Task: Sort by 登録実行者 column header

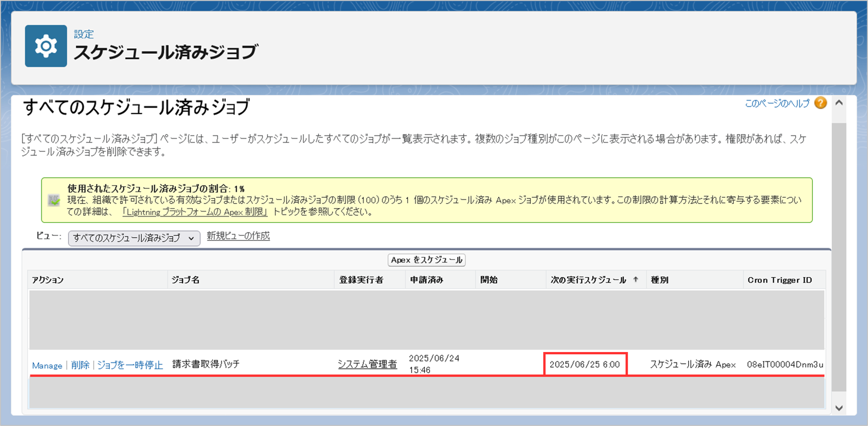Action: [x=361, y=280]
